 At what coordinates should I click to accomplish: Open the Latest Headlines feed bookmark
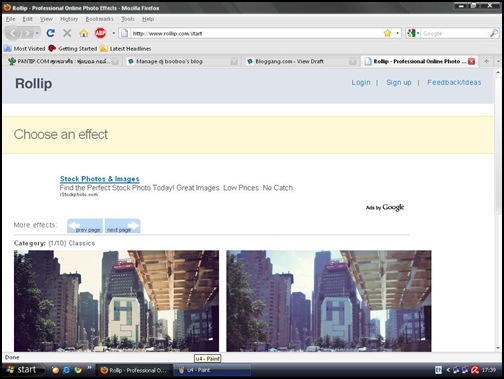(126, 49)
